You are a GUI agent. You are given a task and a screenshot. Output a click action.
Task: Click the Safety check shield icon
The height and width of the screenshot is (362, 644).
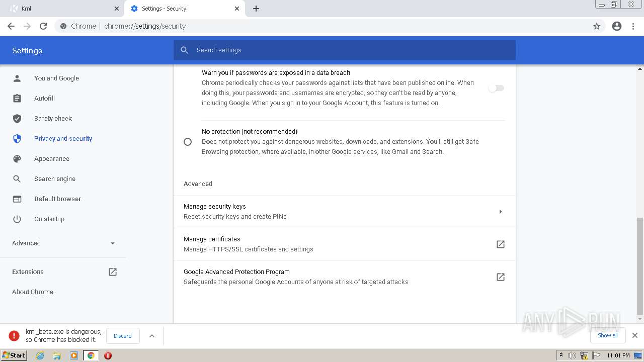coord(17,118)
